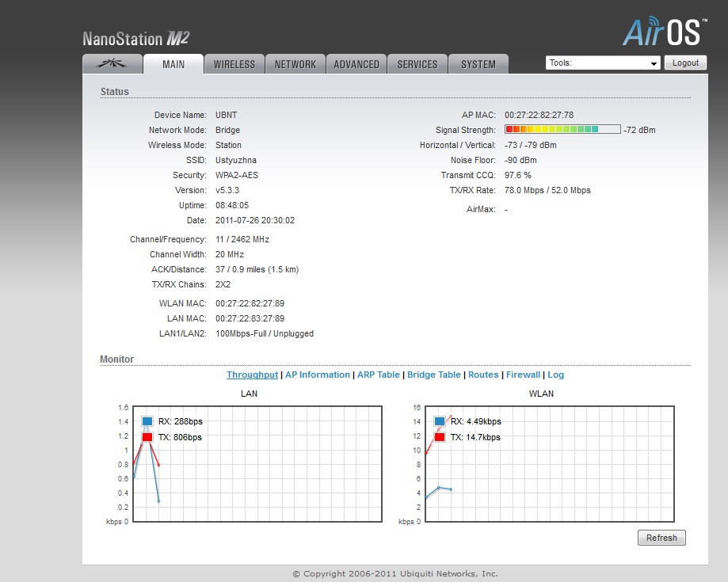
Task: Click the Monitor section heading
Action: click(x=117, y=359)
